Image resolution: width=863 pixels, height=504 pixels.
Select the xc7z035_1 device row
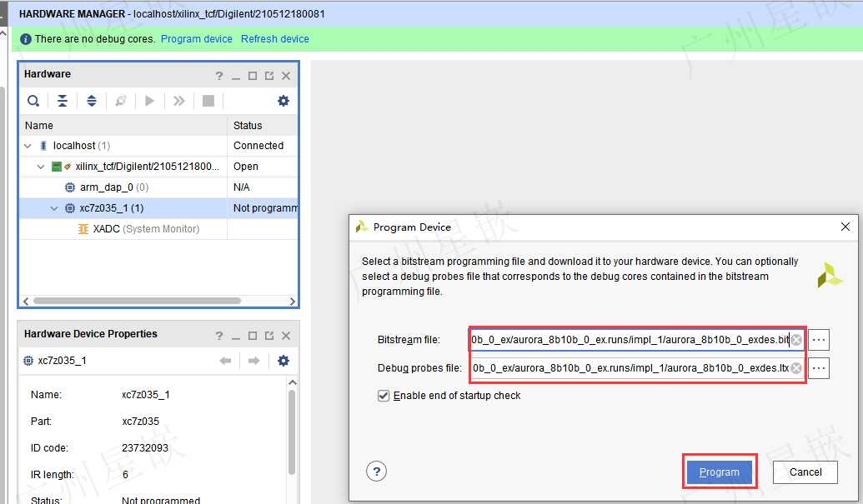pyautogui.click(x=158, y=208)
